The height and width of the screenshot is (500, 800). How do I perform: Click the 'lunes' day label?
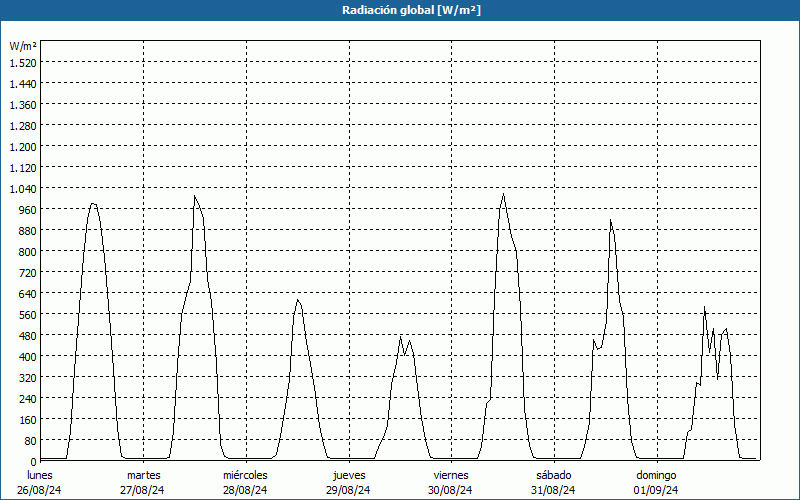pyautogui.click(x=40, y=475)
